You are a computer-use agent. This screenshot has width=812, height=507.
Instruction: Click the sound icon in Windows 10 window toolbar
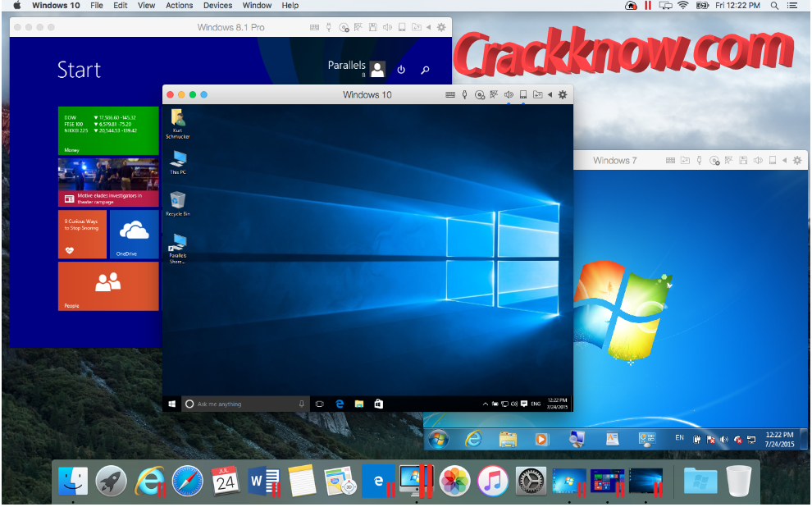(509, 95)
